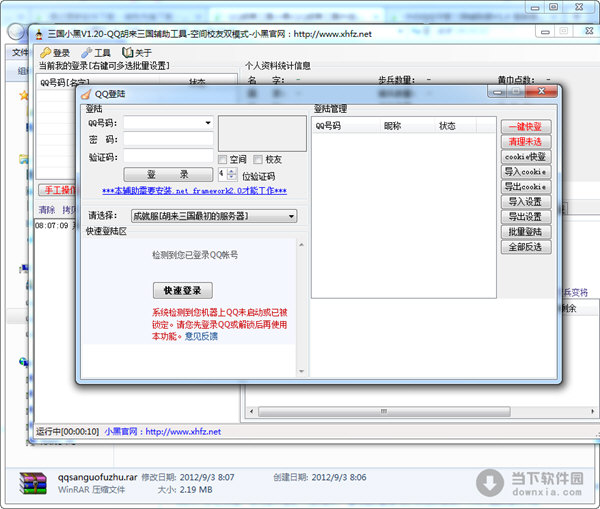This screenshot has height=509, width=600.
Task: Click the 快速登录 button
Action: [x=182, y=290]
